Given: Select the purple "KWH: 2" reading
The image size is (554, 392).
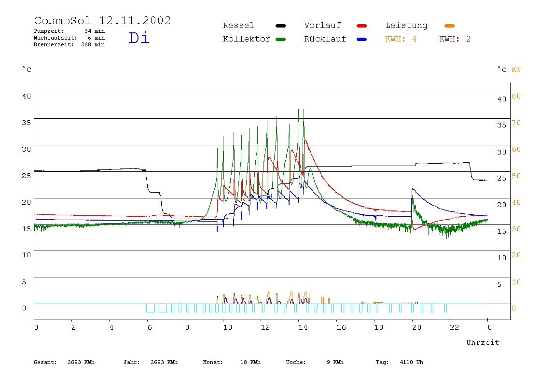Looking at the screenshot, I should tap(455, 39).
